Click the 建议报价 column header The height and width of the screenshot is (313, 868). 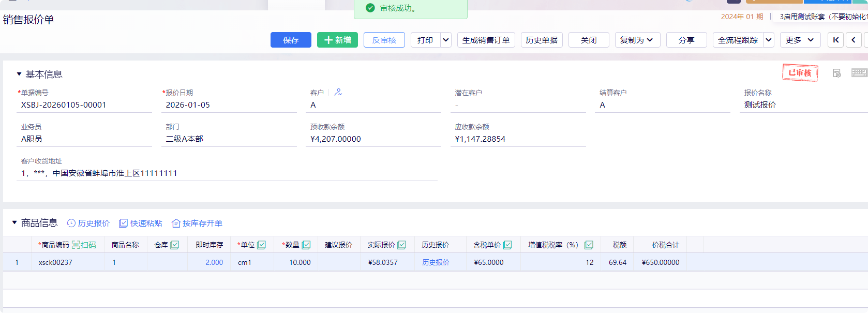[339, 245]
